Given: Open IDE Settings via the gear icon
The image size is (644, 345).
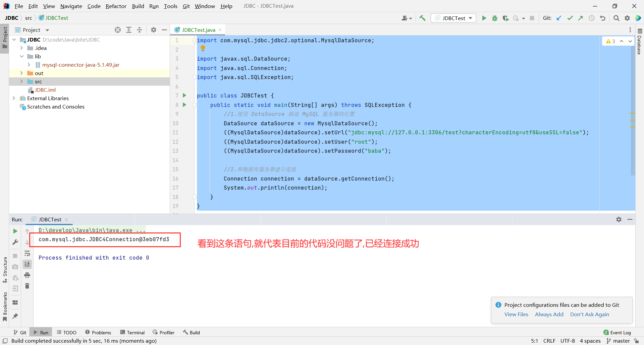Looking at the screenshot, I should tap(628, 18).
